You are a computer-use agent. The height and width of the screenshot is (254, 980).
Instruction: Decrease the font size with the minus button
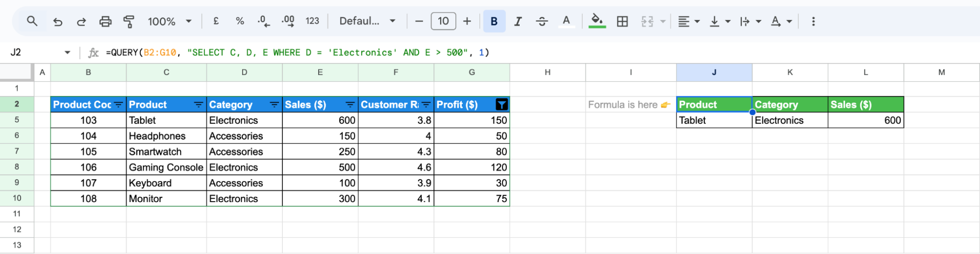(x=419, y=21)
